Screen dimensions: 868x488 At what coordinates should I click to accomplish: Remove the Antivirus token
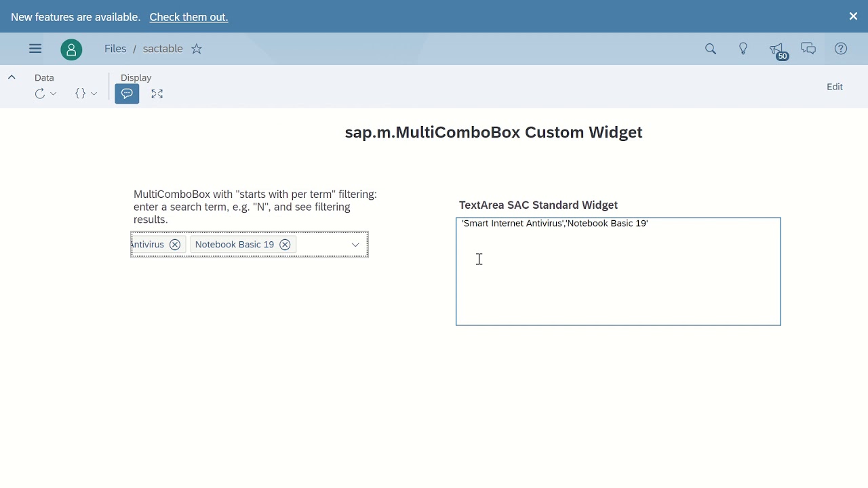[x=175, y=245]
